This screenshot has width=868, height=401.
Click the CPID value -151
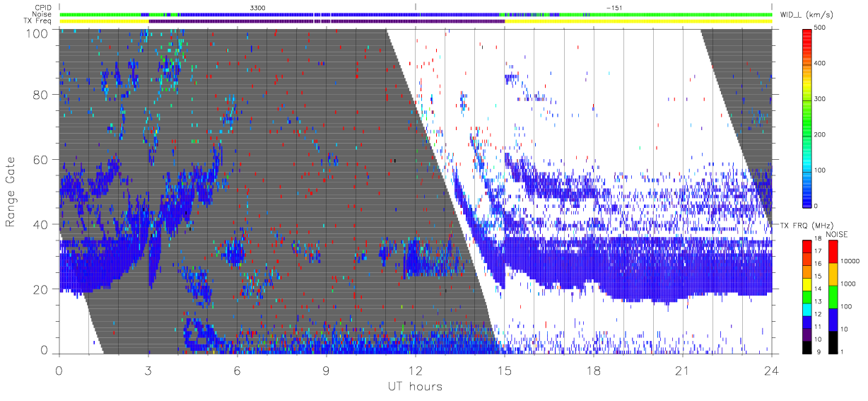(614, 7)
